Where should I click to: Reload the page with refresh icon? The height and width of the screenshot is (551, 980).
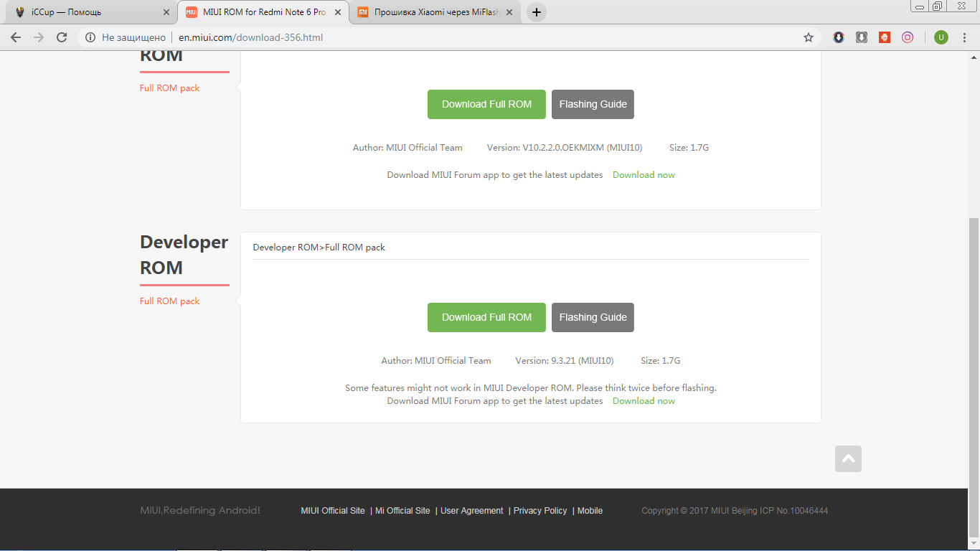(x=62, y=37)
